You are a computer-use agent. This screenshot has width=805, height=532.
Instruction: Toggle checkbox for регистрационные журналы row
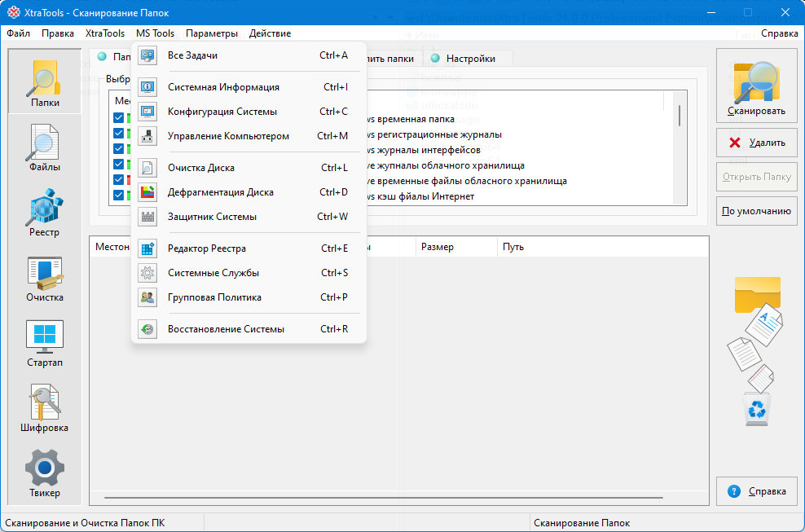(118, 133)
